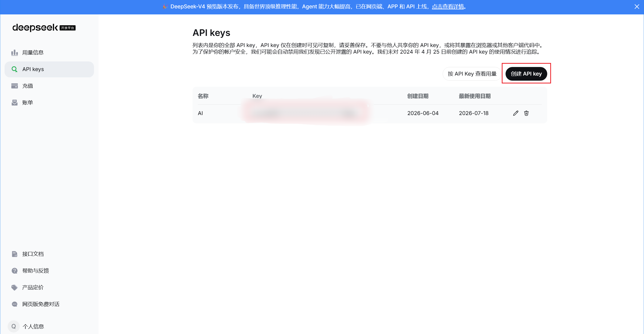
Task: Click the 开放平台 badge by the logo
Action: [x=67, y=28]
